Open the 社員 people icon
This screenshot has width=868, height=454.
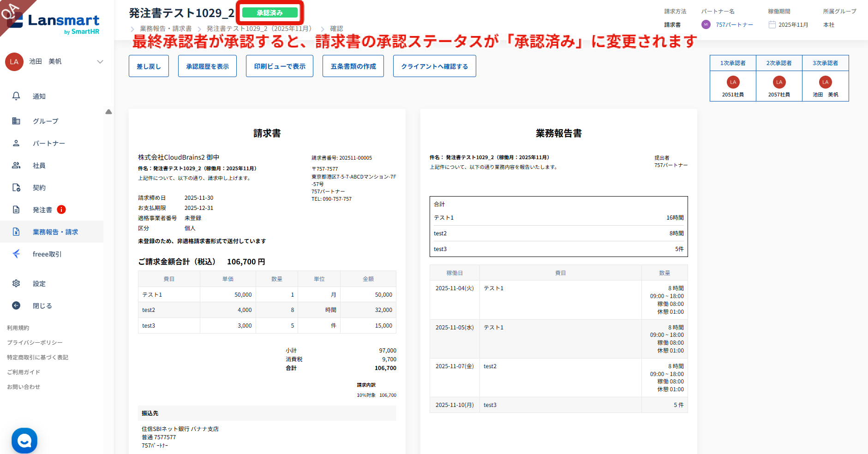16,165
